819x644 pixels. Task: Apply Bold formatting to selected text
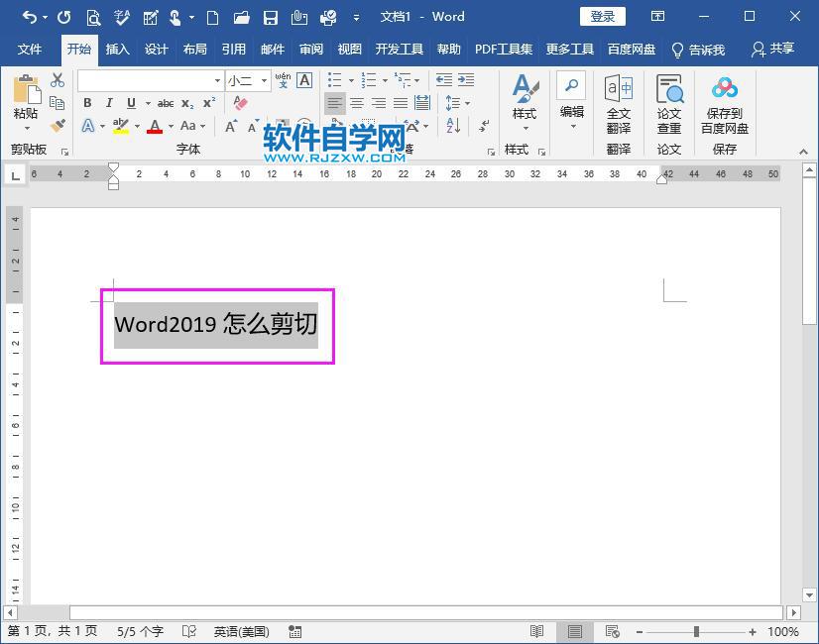[x=86, y=103]
